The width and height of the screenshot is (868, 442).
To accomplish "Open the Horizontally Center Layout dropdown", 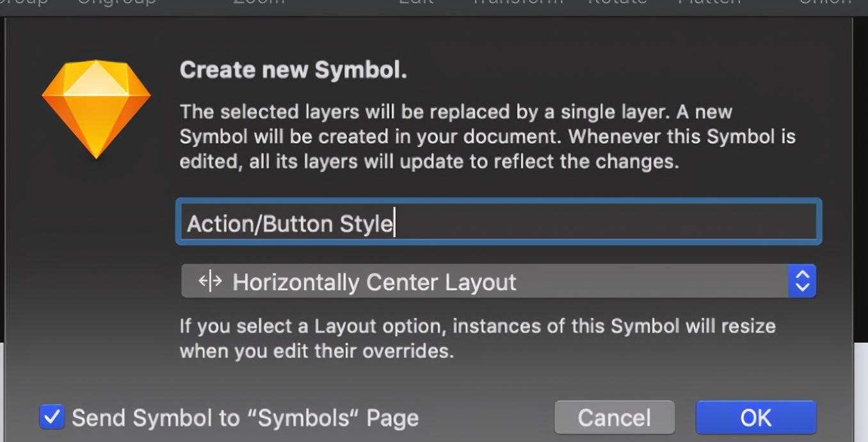I will [499, 281].
